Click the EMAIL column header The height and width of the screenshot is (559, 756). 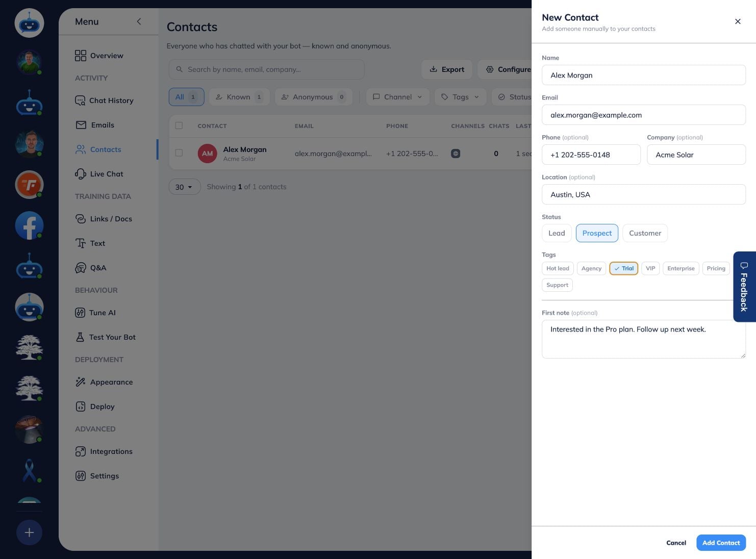[x=304, y=126]
